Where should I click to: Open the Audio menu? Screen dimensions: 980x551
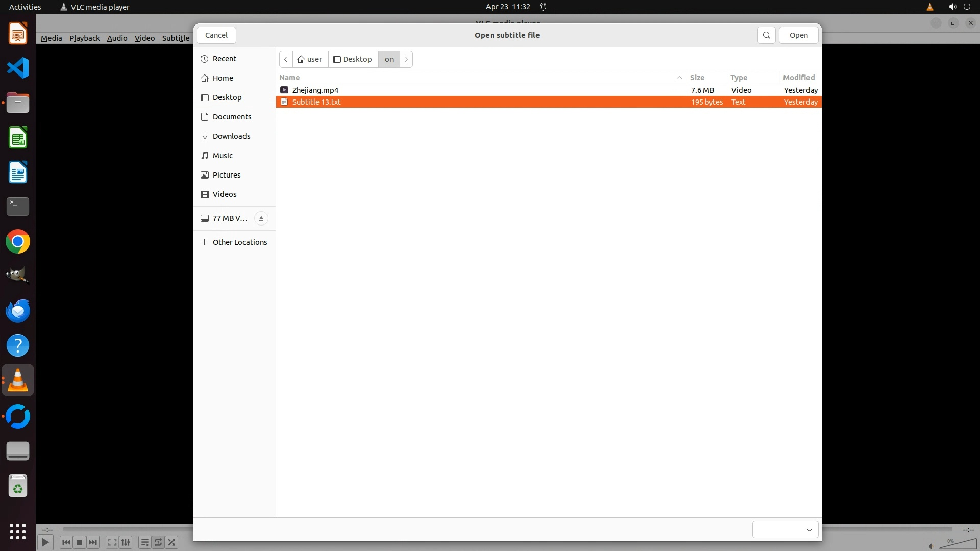tap(117, 38)
